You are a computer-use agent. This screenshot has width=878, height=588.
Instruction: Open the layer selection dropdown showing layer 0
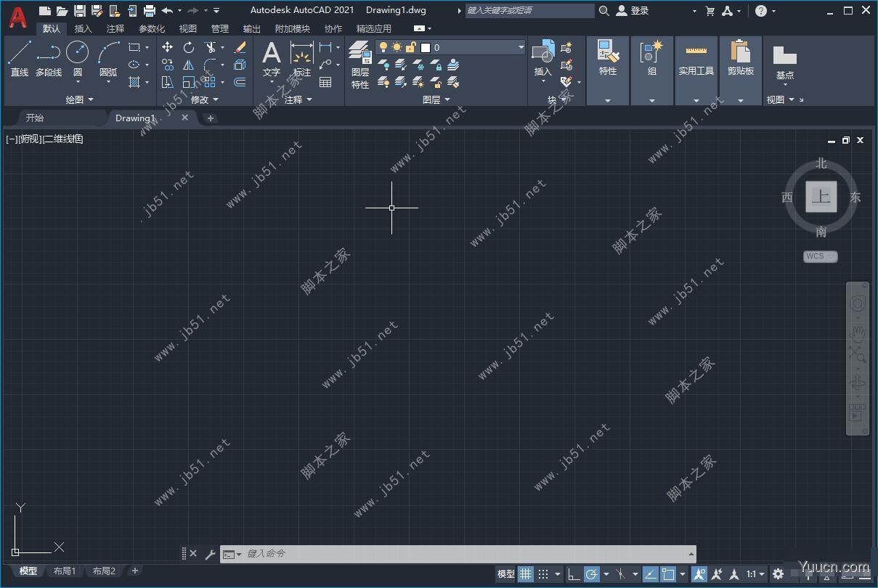point(520,47)
